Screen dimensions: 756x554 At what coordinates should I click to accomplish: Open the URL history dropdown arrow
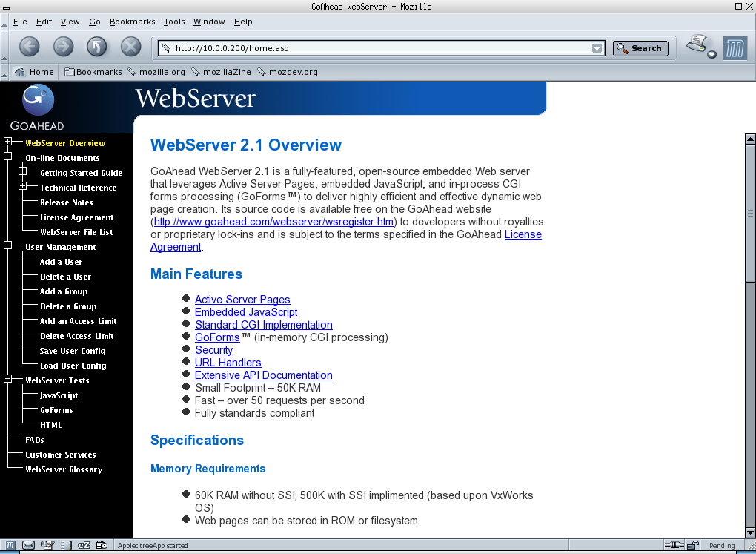point(597,48)
